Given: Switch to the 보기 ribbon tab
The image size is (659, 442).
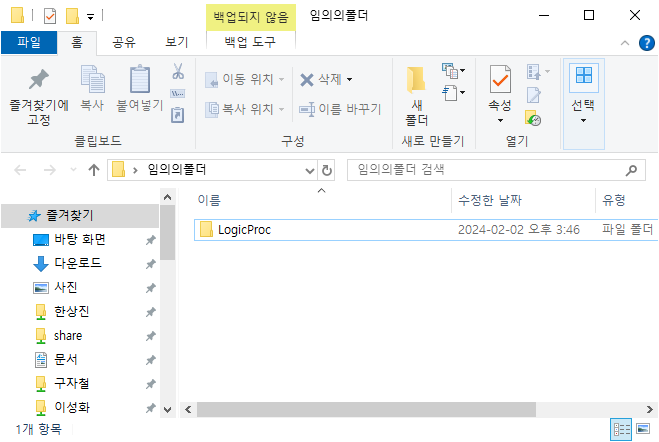Looking at the screenshot, I should click(177, 42).
